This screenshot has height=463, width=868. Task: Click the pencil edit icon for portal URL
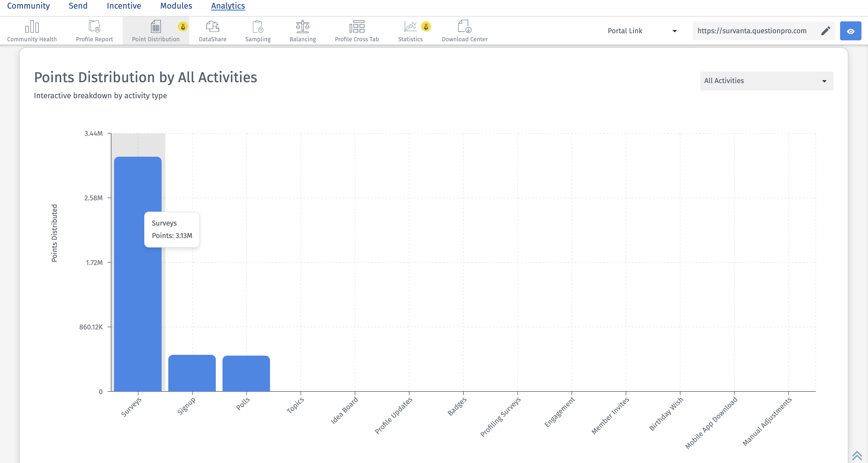point(825,31)
